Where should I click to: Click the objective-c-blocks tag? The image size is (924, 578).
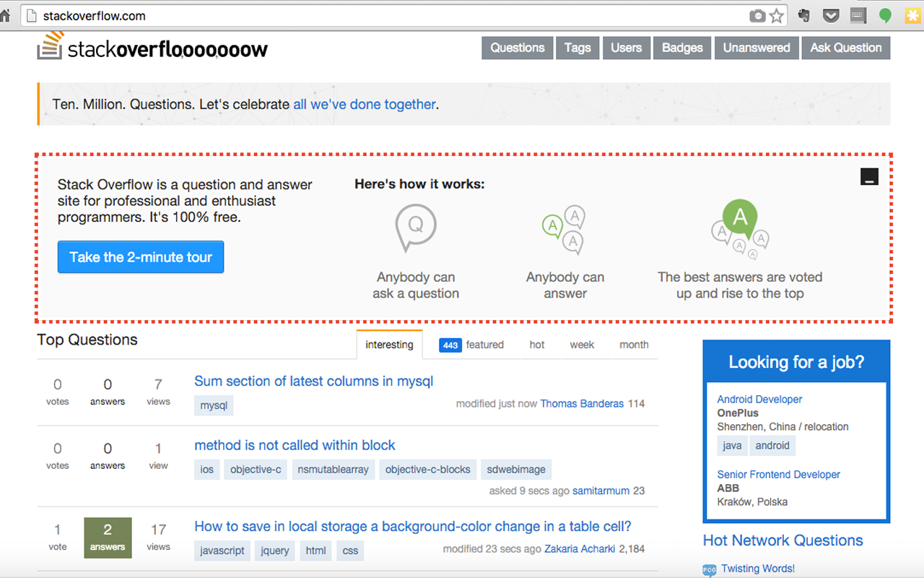click(x=428, y=470)
